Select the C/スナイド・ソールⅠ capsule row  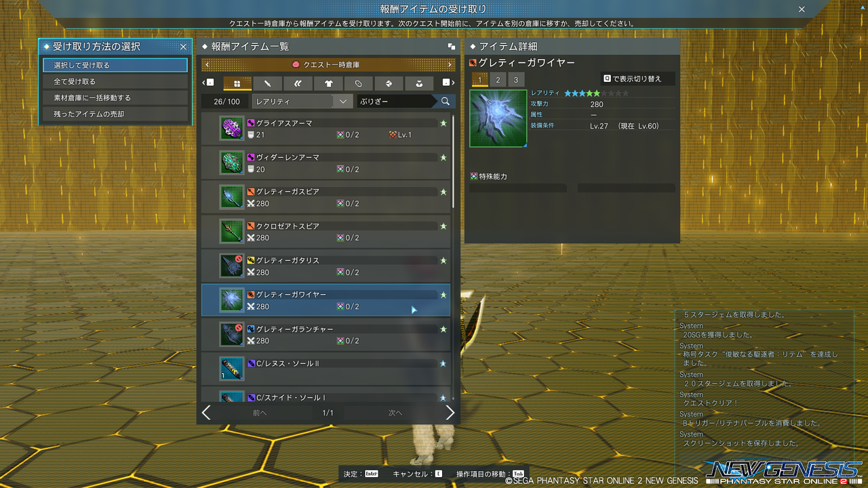[x=325, y=394]
